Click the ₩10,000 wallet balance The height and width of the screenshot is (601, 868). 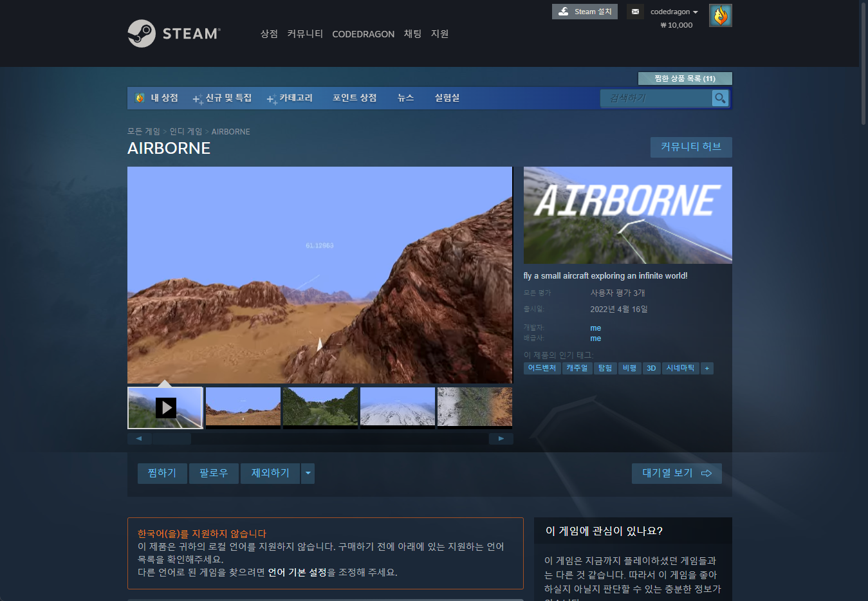point(676,25)
